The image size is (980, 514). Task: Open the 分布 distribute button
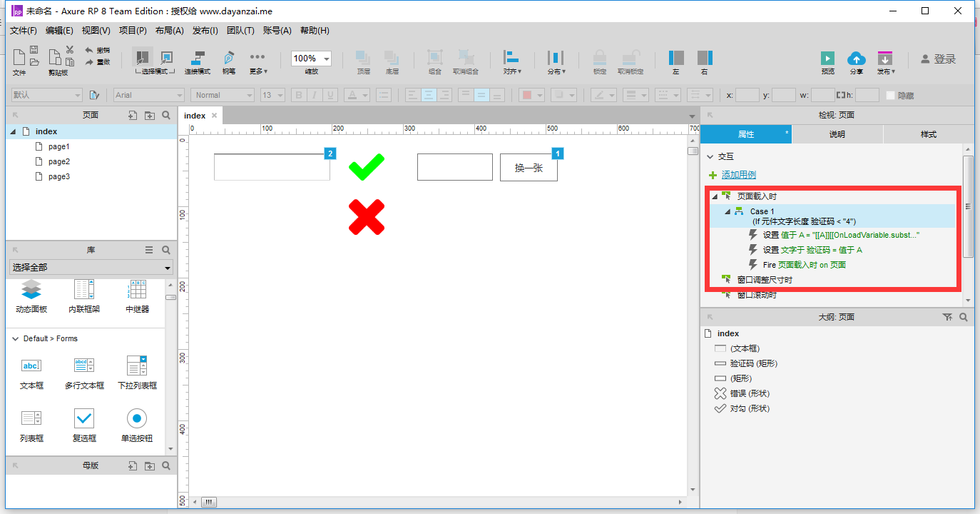556,63
